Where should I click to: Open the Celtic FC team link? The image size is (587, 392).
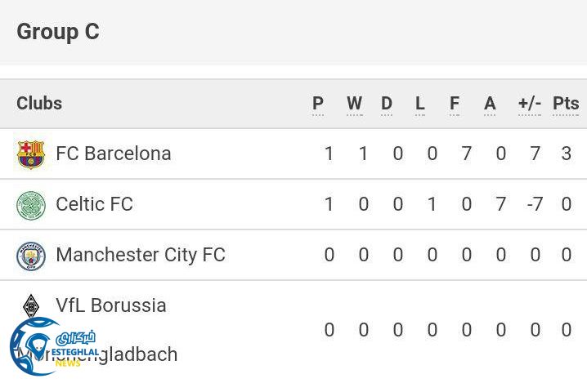[94, 204]
